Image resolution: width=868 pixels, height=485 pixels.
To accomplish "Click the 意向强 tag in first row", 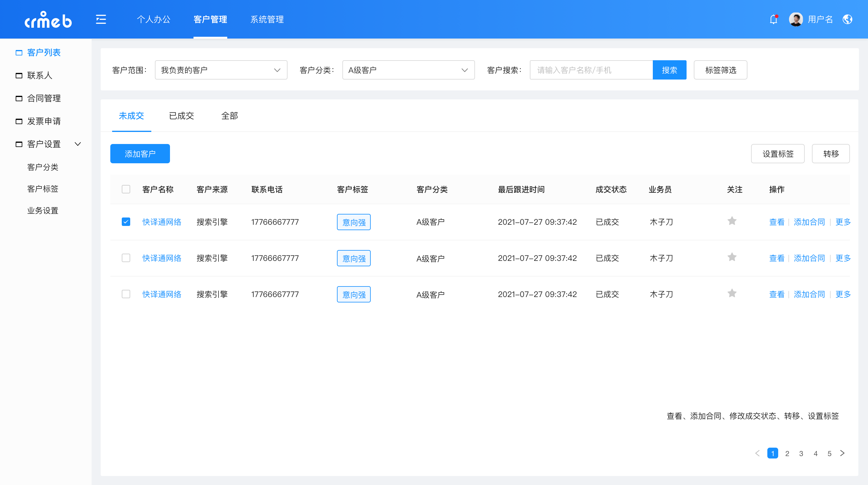I will (x=354, y=222).
